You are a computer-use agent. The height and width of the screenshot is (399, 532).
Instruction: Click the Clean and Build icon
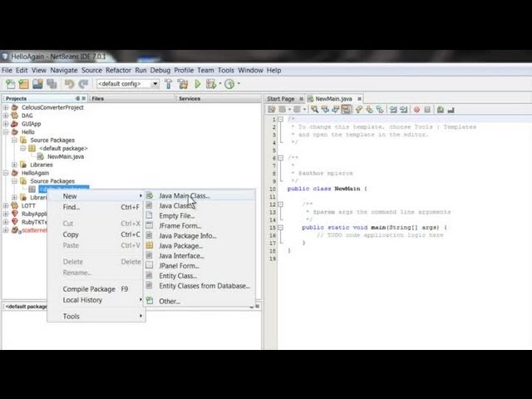pos(183,84)
